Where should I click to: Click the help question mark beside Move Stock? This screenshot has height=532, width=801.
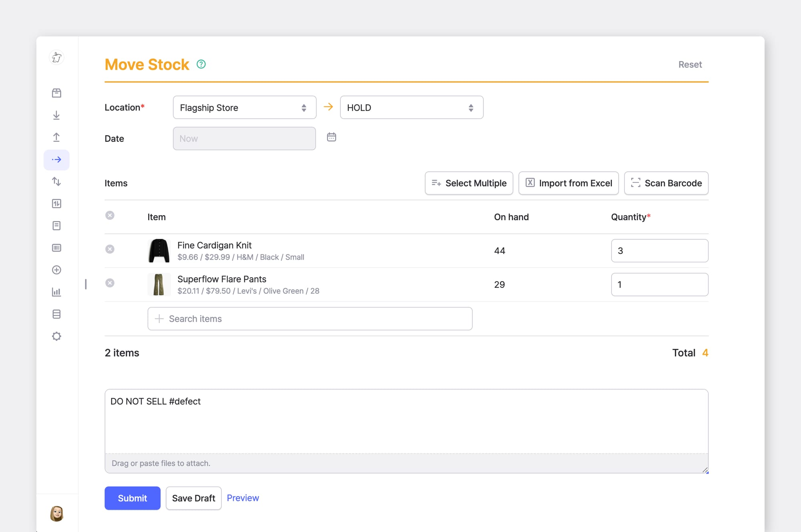201,64
